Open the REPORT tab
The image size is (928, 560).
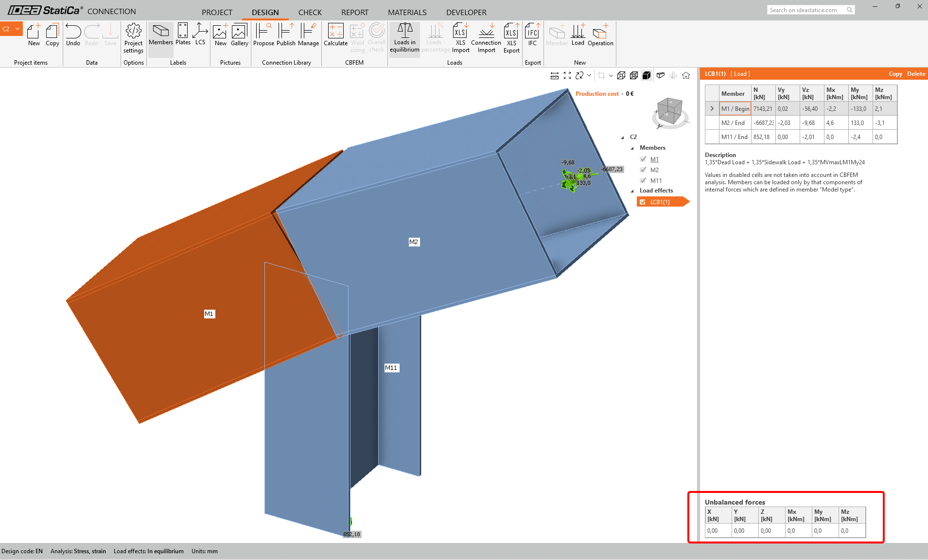pos(354,12)
